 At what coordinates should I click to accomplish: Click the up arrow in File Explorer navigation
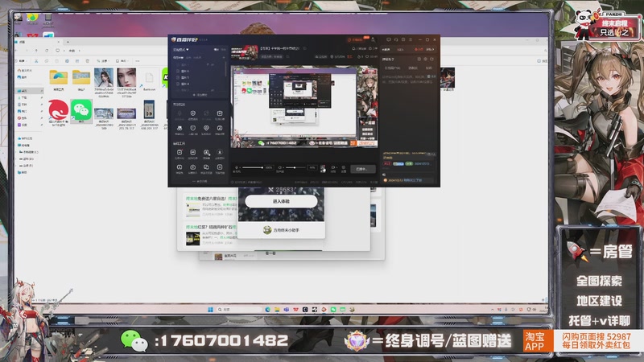36,51
